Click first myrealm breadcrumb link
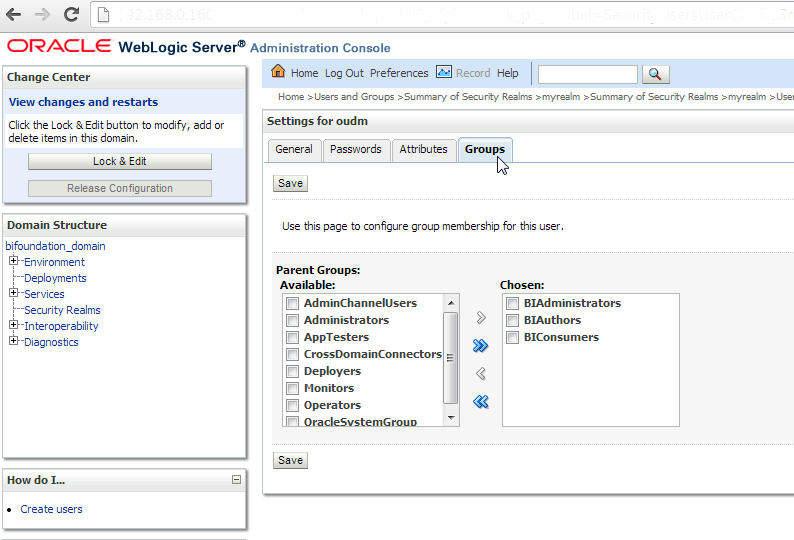This screenshot has height=540, width=794. (x=561, y=97)
